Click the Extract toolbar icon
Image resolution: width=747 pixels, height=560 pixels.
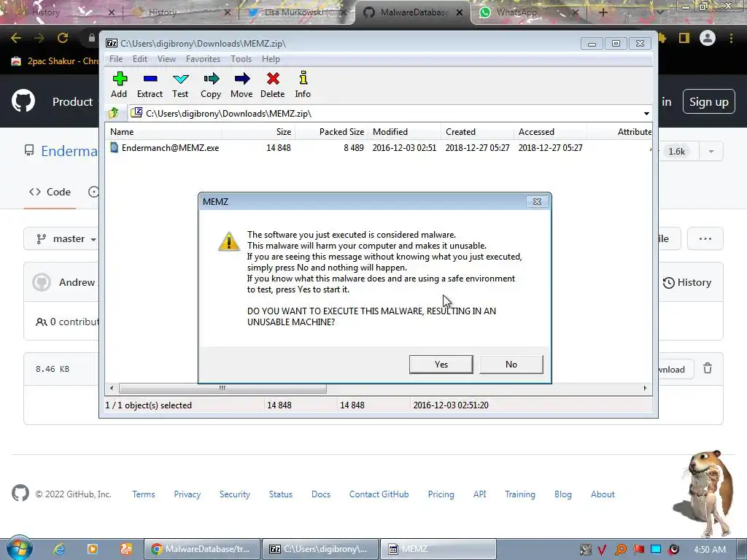coord(150,85)
